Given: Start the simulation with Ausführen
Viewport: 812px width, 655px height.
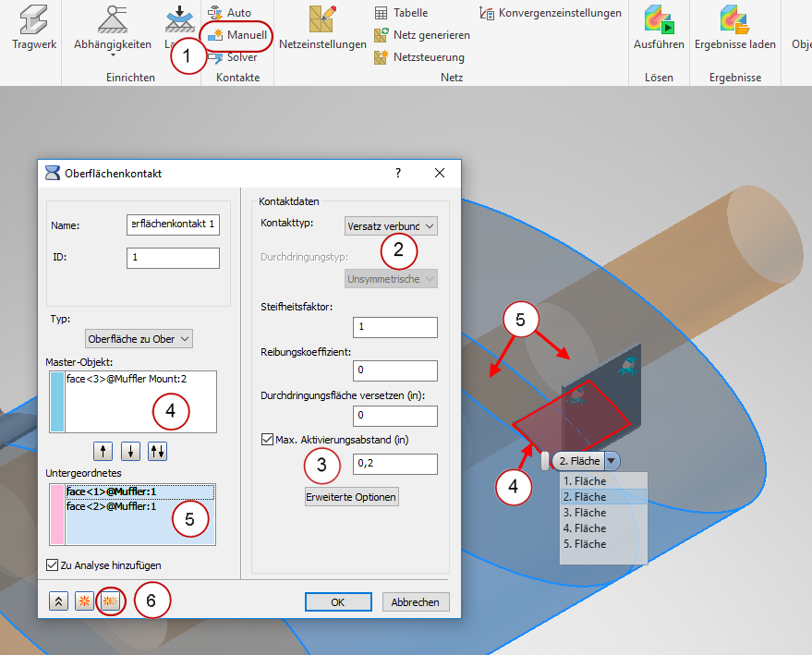Looking at the screenshot, I should 659,27.
